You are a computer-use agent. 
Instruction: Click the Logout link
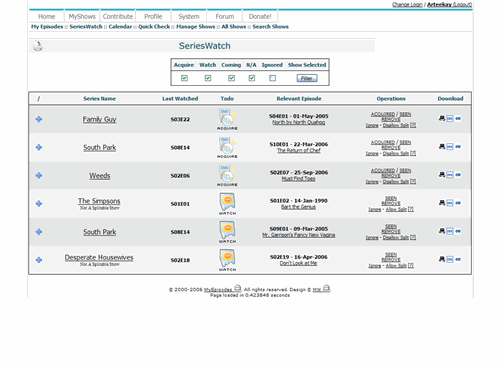462,4
